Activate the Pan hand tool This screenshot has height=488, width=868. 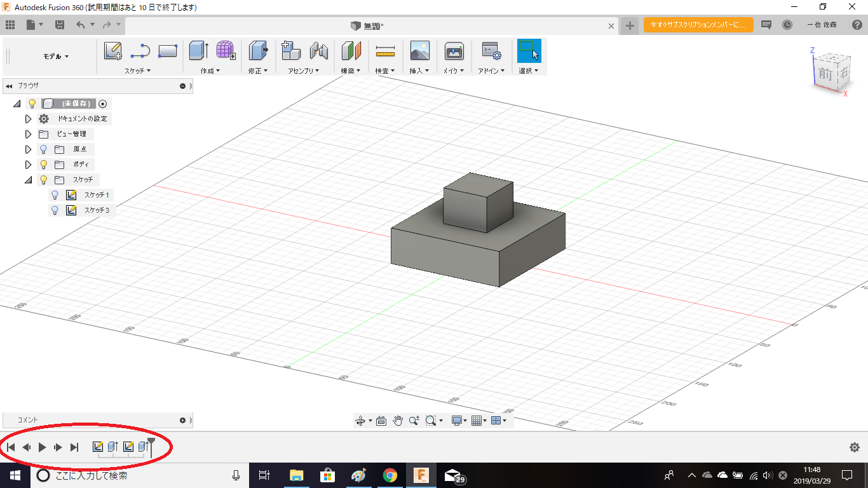(x=398, y=421)
